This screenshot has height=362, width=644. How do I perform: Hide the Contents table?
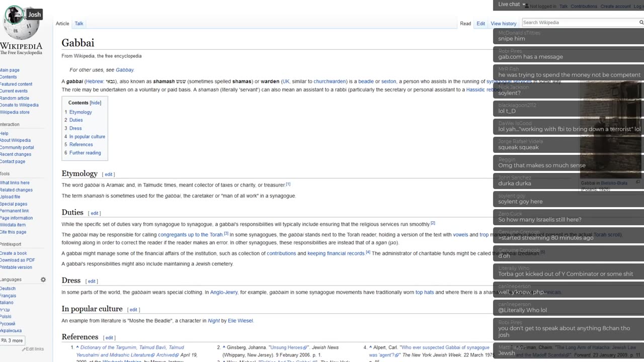coord(96,103)
